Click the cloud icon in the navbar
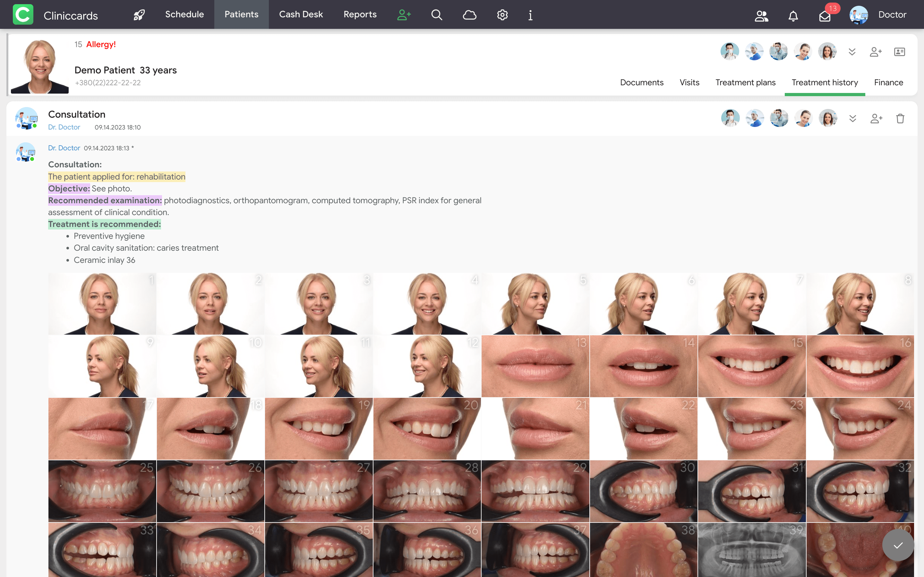The height and width of the screenshot is (577, 924). [x=469, y=15]
